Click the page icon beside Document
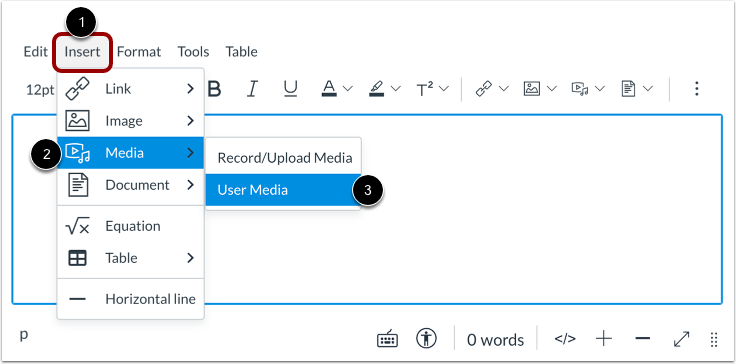This screenshot has width=736, height=364. point(77,185)
